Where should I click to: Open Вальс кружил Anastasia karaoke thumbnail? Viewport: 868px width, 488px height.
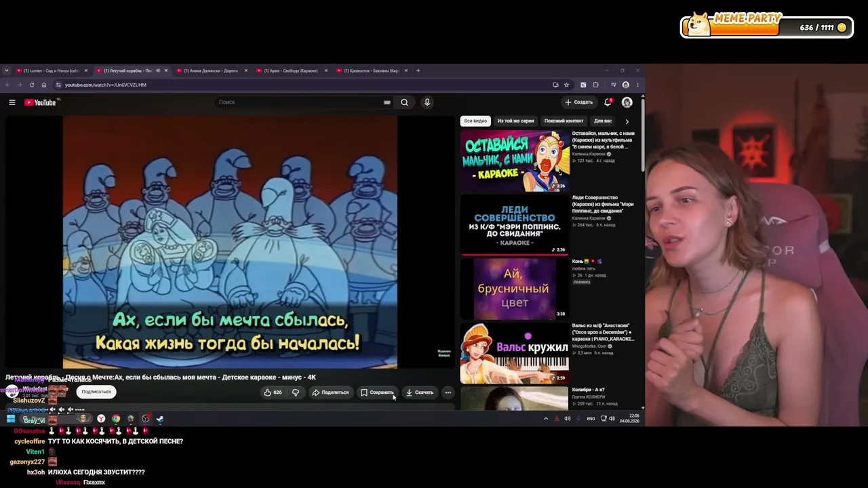515,352
